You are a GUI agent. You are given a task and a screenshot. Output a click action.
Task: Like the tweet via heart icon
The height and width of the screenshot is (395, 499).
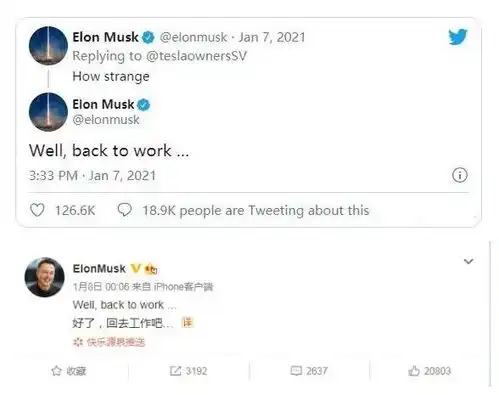point(37,210)
